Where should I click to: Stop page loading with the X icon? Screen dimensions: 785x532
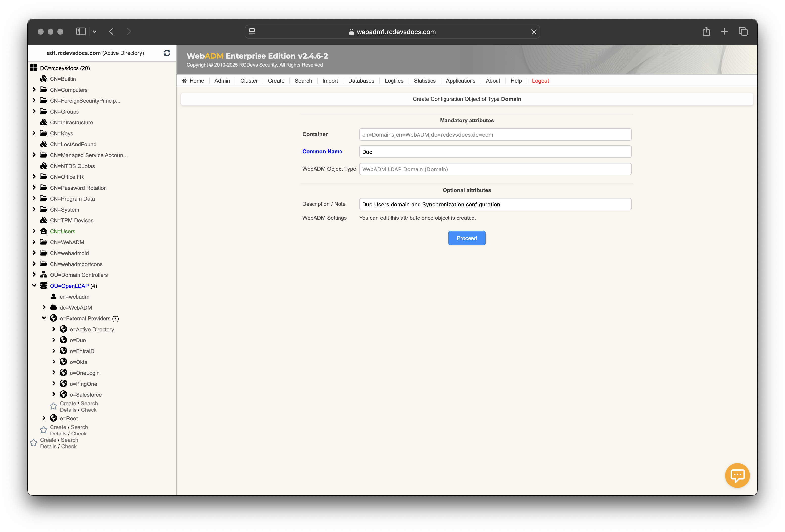pyautogui.click(x=534, y=32)
